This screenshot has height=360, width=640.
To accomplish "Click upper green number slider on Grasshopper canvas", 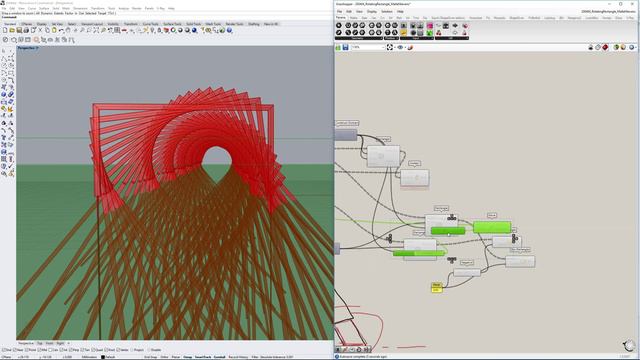I will click(x=448, y=231).
